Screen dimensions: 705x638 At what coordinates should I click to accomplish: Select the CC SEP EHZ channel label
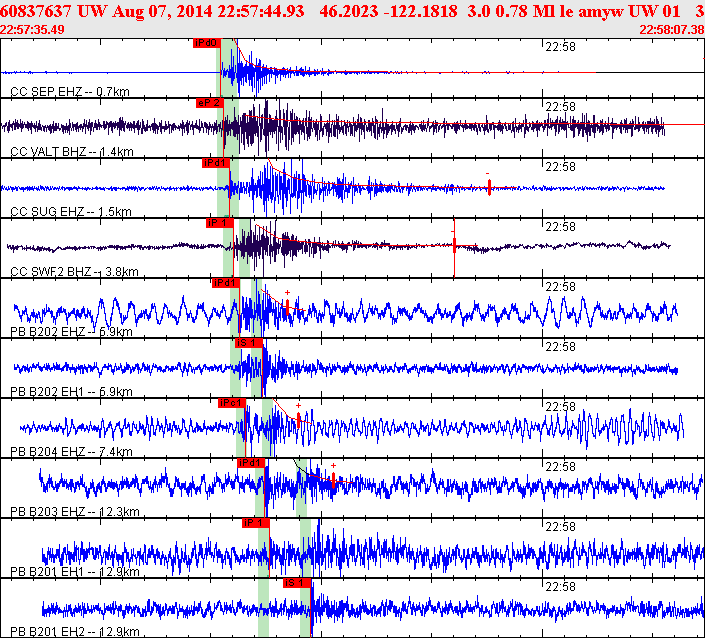(70, 92)
